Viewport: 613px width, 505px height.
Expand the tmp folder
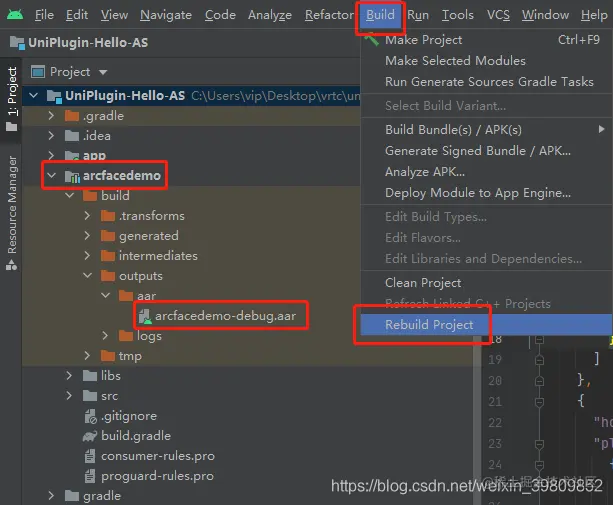point(87,356)
